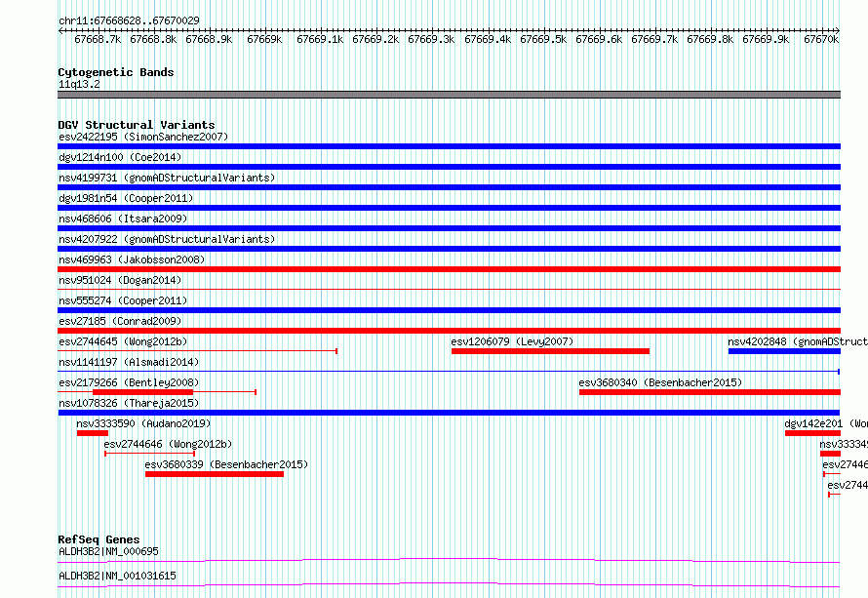Select the 67668.7k ruler tick label
Viewport: 868px width, 598px height.
click(98, 39)
